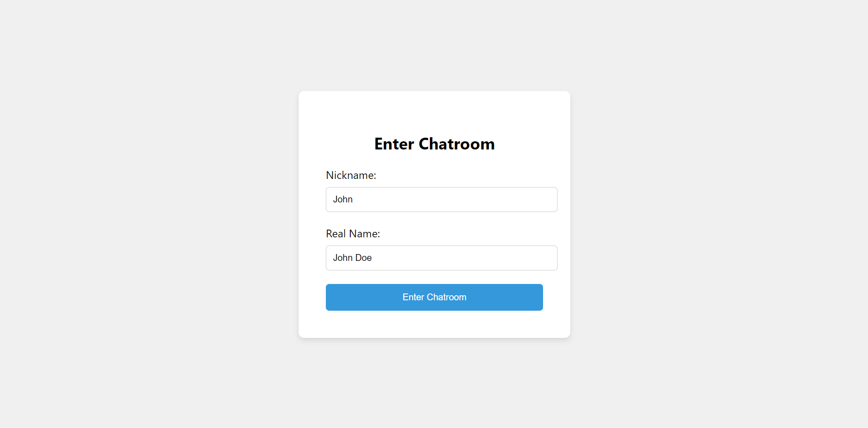
Task: Place cursor after "John Doe" text
Action: pos(372,258)
